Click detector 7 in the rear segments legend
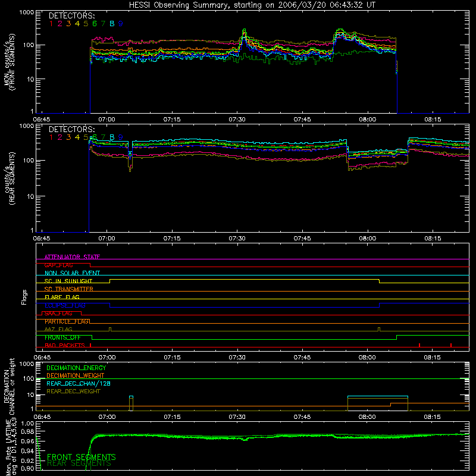 pyautogui.click(x=103, y=137)
